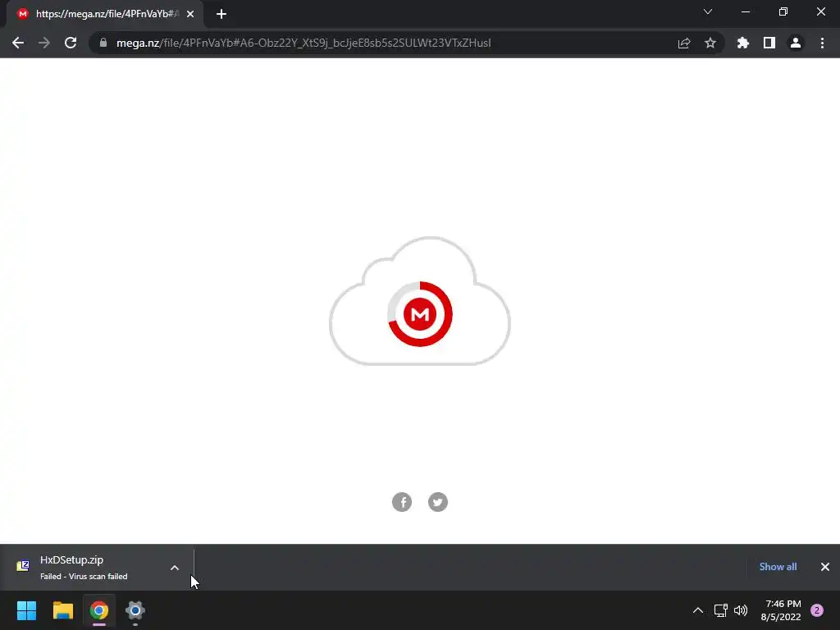840x630 pixels.
Task: Open clock showing 7:46 PM
Action: [x=781, y=610]
